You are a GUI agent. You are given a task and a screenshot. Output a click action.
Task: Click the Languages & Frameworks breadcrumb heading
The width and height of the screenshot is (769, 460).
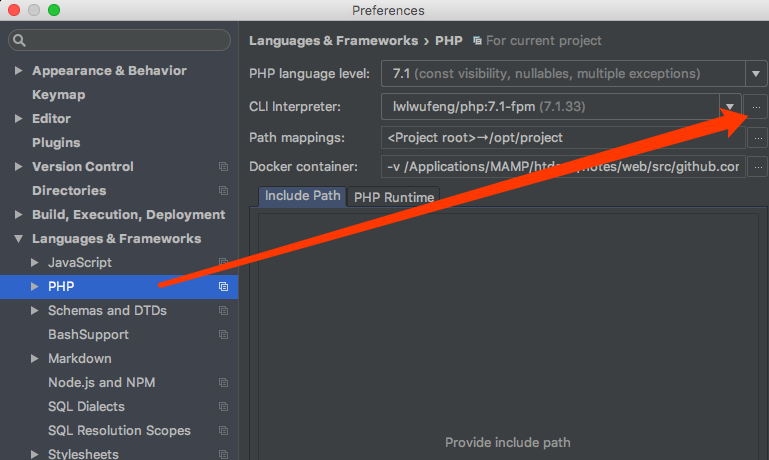tap(333, 41)
